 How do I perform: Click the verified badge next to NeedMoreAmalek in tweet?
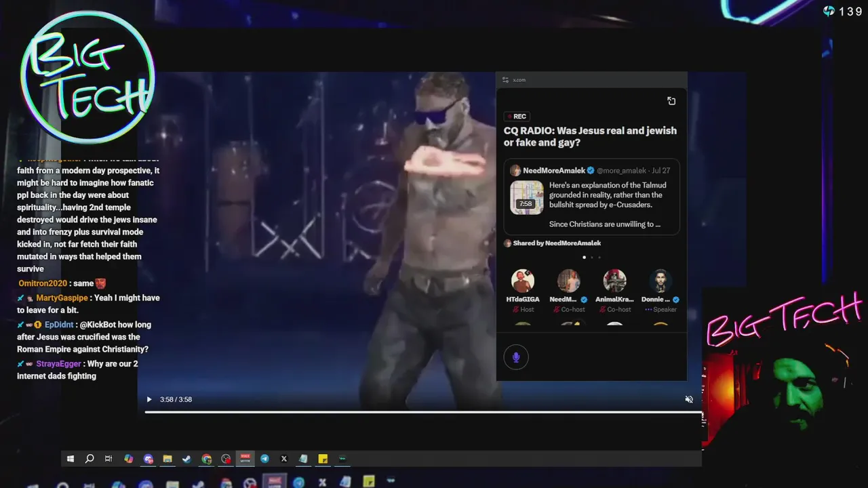coord(591,171)
